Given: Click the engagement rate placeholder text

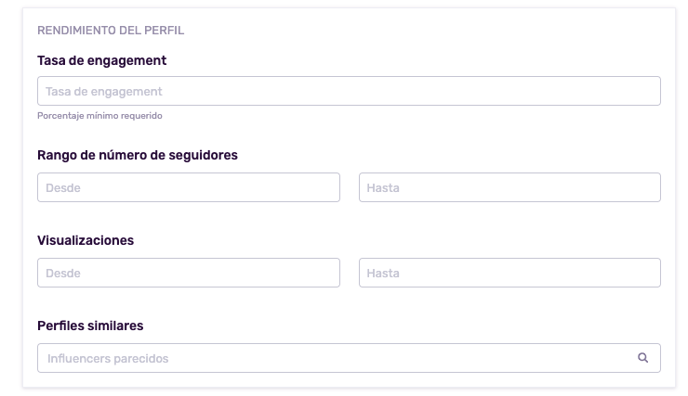Looking at the screenshot, I should tap(104, 92).
